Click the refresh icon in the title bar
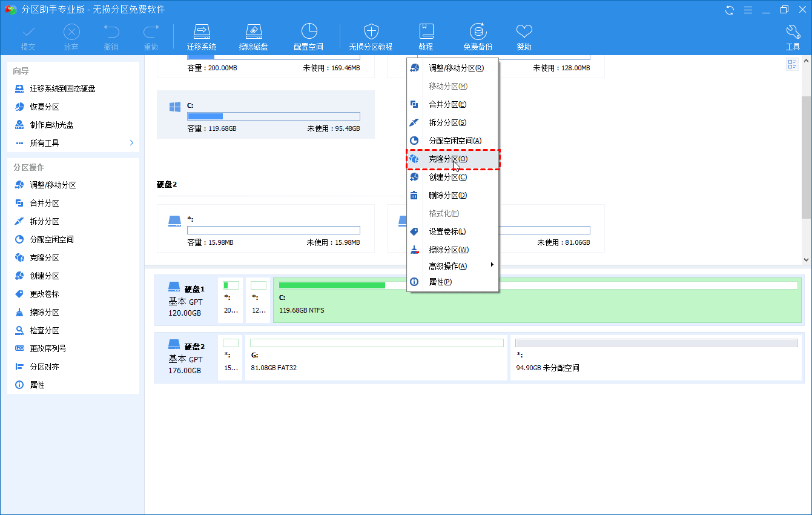Viewport: 812px width, 515px height. [x=730, y=10]
